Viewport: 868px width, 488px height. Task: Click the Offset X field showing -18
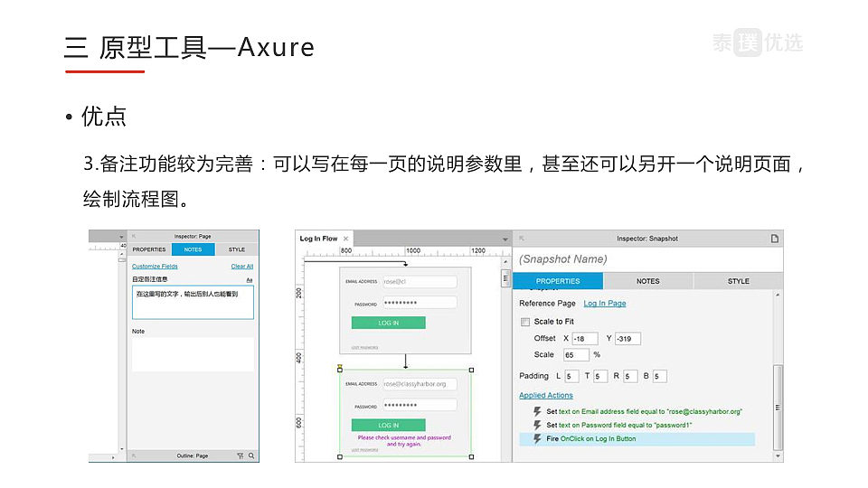(x=585, y=339)
